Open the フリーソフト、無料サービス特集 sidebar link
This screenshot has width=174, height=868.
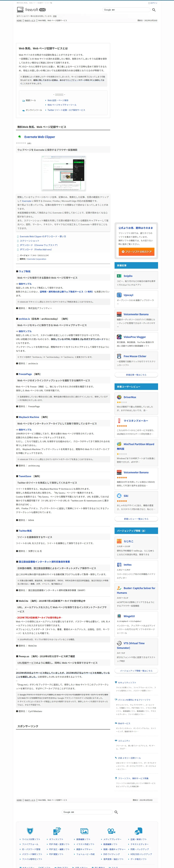[x=133, y=778]
